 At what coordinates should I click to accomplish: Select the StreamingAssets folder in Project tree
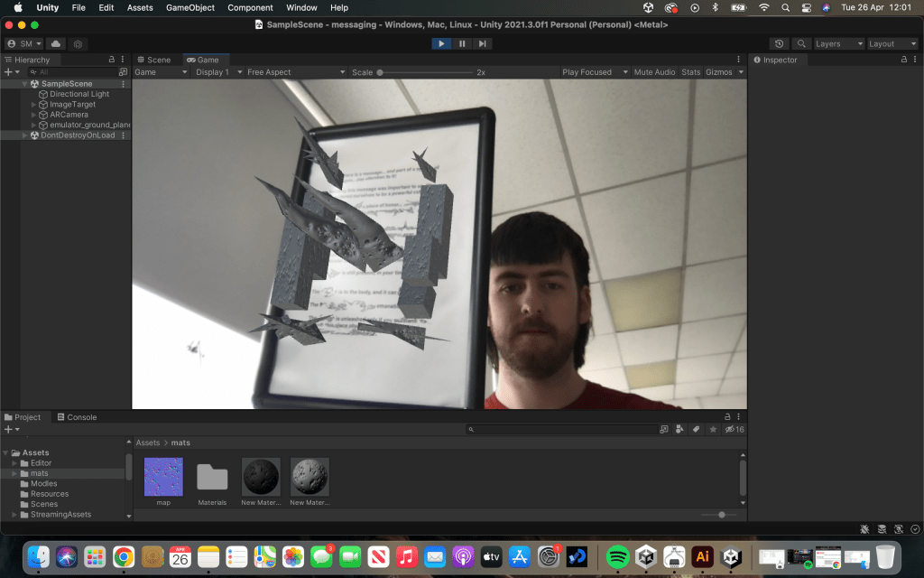coord(60,515)
